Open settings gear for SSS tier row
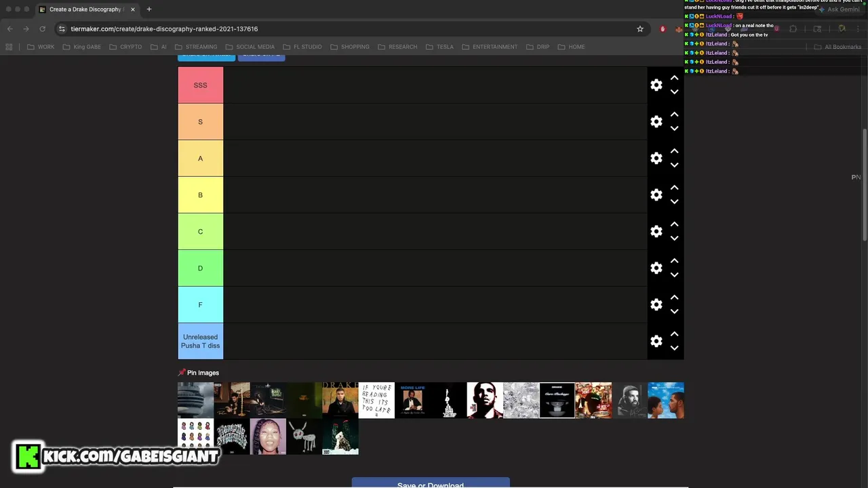Screen dimensions: 868x488 [656, 85]
